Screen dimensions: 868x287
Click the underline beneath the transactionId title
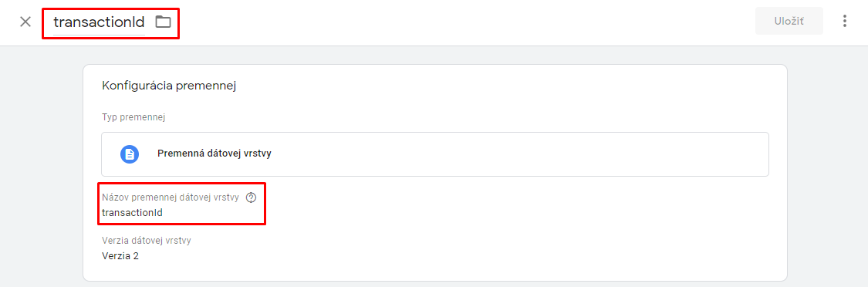99,35
